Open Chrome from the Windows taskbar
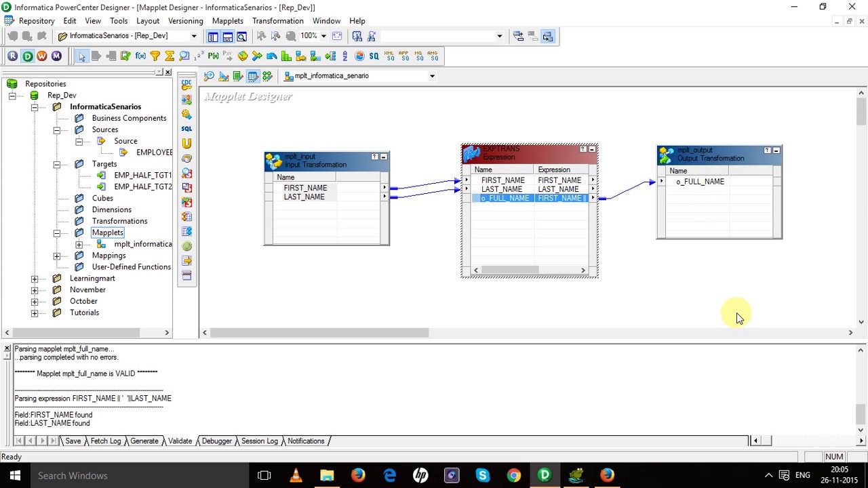Viewport: 868px width, 488px height. (x=513, y=476)
